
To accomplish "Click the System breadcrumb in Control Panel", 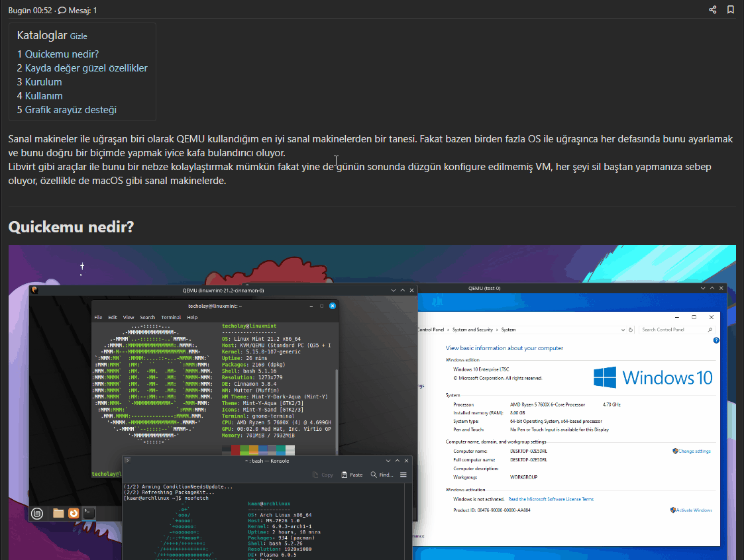I will (508, 330).
